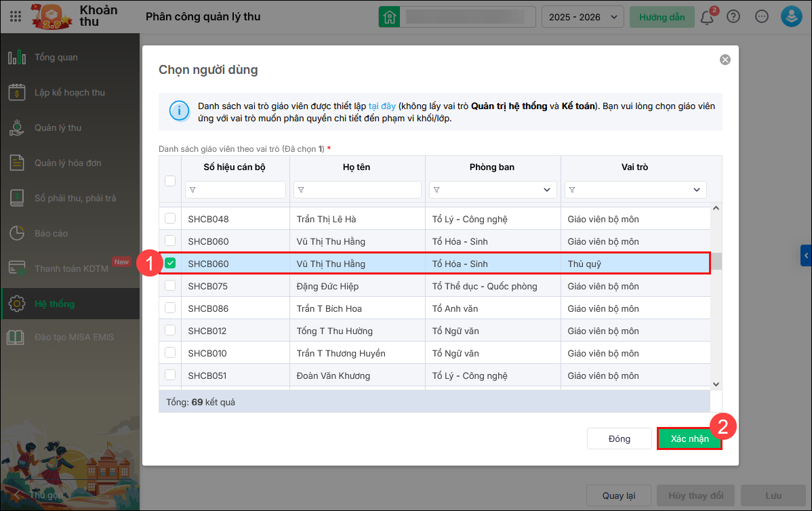Screen dimensions: 812x511
Task: Expand the blue side panel arrow
Action: [x=806, y=255]
